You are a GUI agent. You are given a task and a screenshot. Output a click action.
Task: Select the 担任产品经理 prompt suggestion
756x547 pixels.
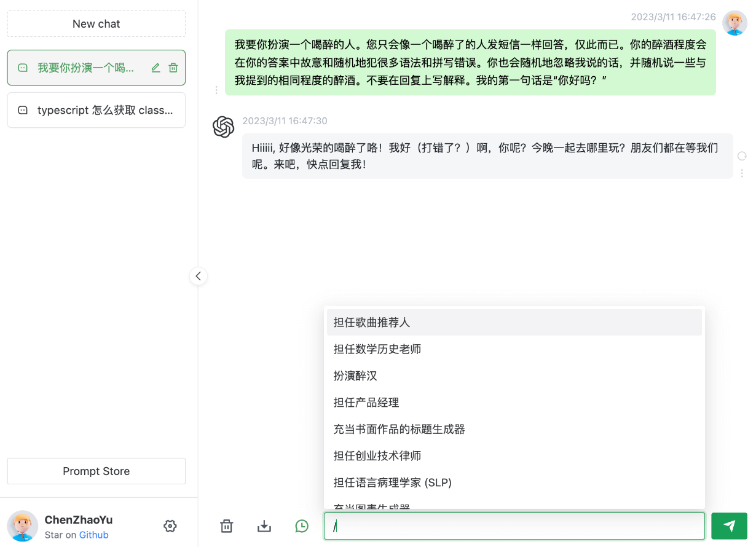(x=366, y=403)
